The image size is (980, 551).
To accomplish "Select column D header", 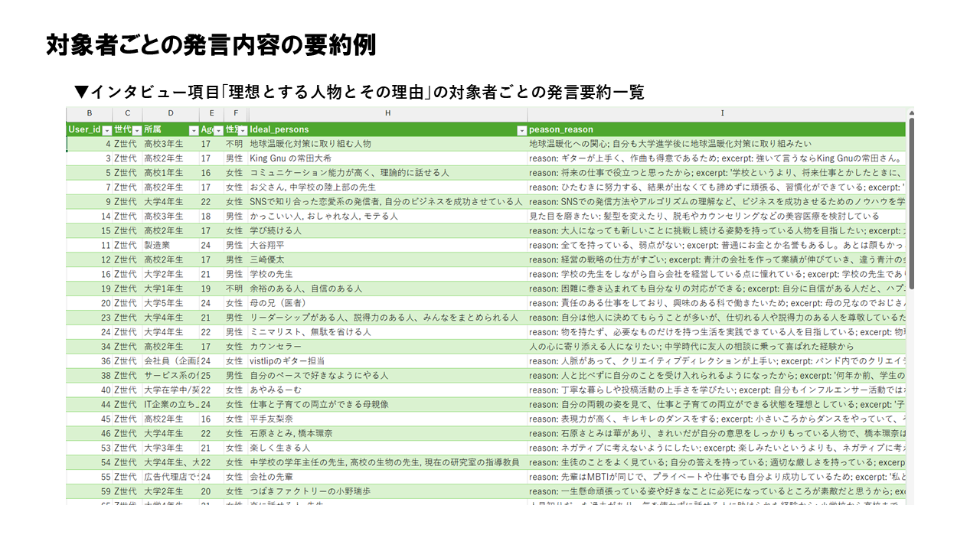I will pos(171,113).
